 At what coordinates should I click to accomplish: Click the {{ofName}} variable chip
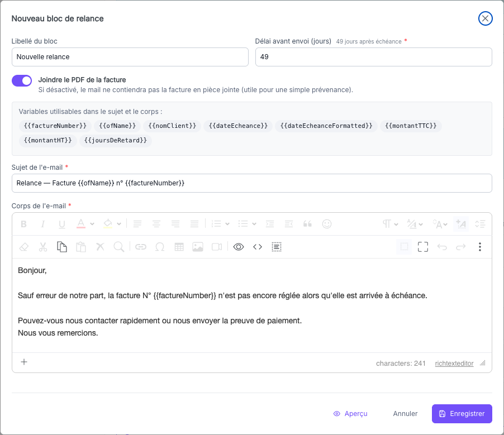tap(117, 126)
